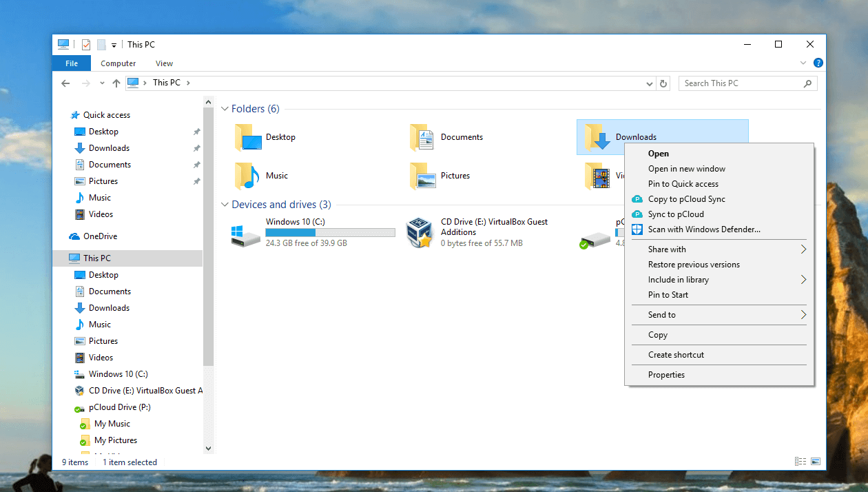868x492 pixels.
Task: Click the Properties icon in title bar
Action: point(86,45)
